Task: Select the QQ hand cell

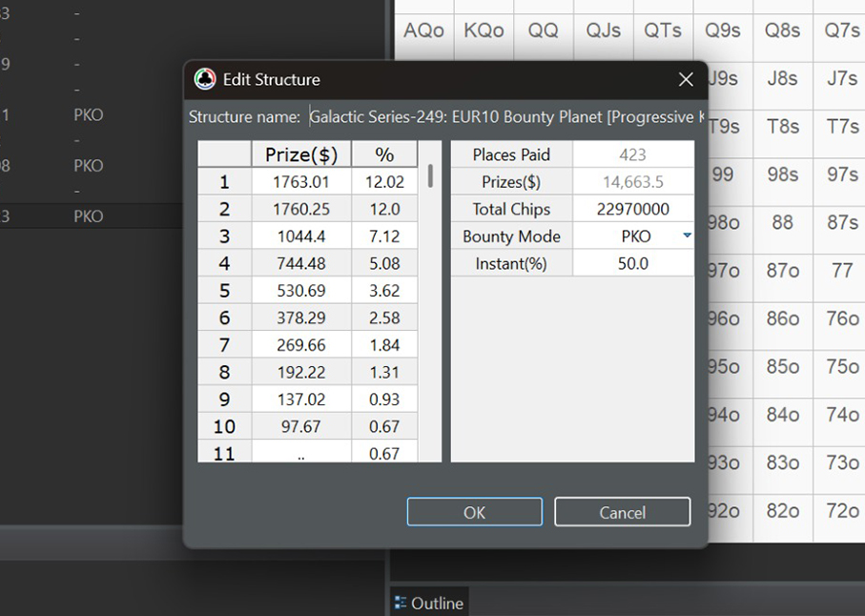Action: click(x=543, y=31)
